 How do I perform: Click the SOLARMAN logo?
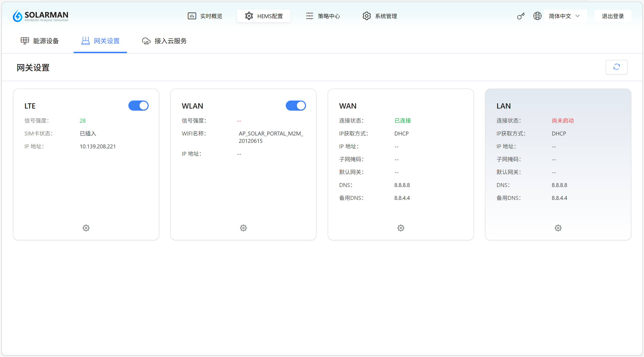pyautogui.click(x=40, y=16)
